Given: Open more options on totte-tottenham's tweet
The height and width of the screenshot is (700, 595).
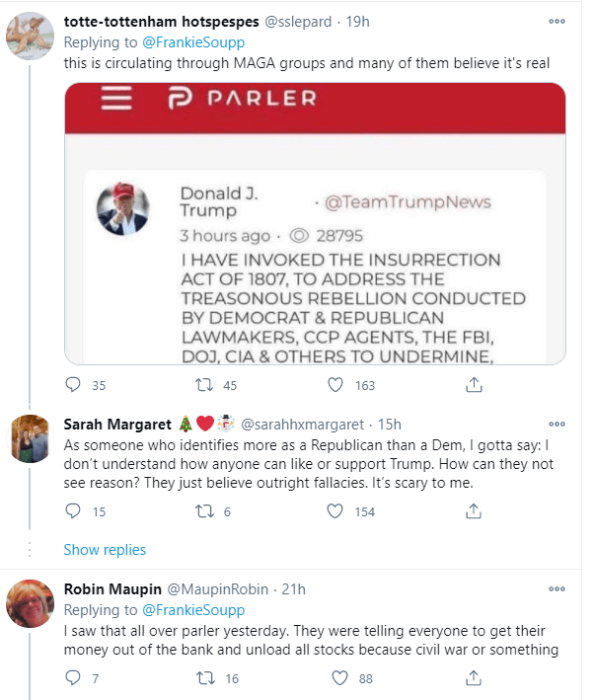Looking at the screenshot, I should click(x=558, y=21).
